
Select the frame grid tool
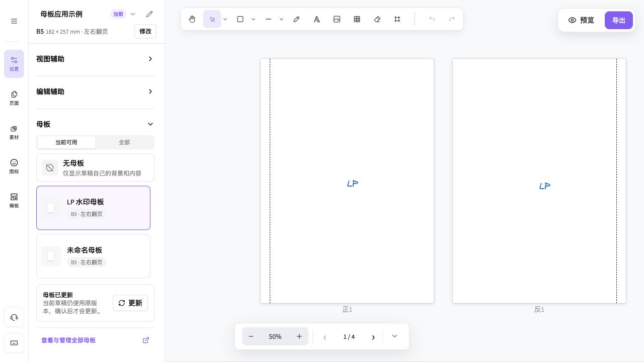tap(397, 19)
